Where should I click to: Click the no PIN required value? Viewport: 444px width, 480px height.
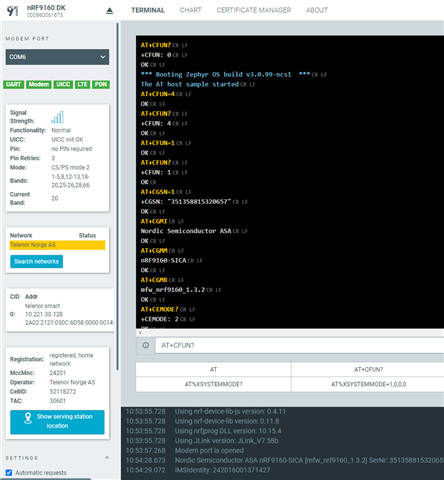(72, 149)
